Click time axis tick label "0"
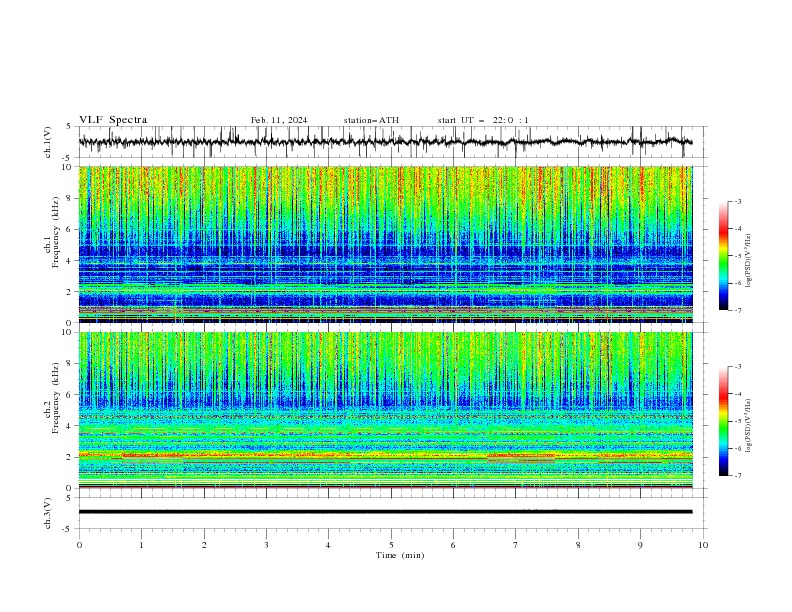This screenshot has width=792, height=612. (79, 545)
